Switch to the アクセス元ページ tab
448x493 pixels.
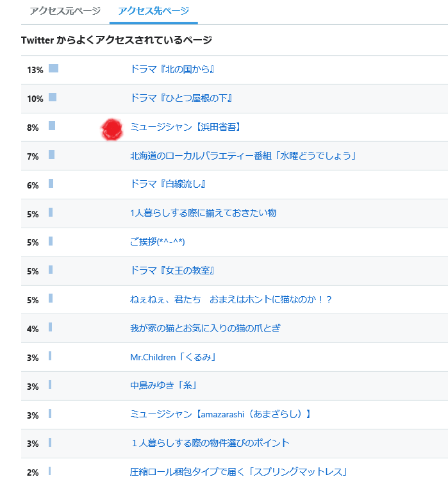[65, 11]
